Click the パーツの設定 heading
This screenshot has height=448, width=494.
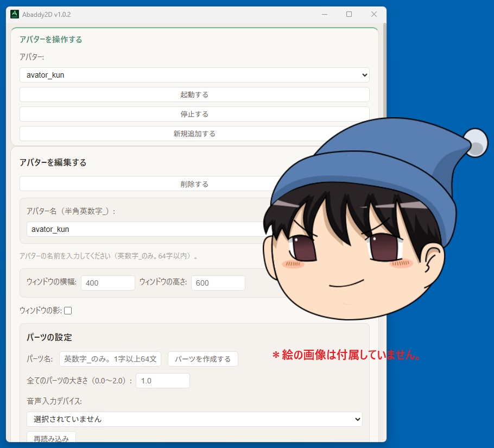pyautogui.click(x=49, y=337)
